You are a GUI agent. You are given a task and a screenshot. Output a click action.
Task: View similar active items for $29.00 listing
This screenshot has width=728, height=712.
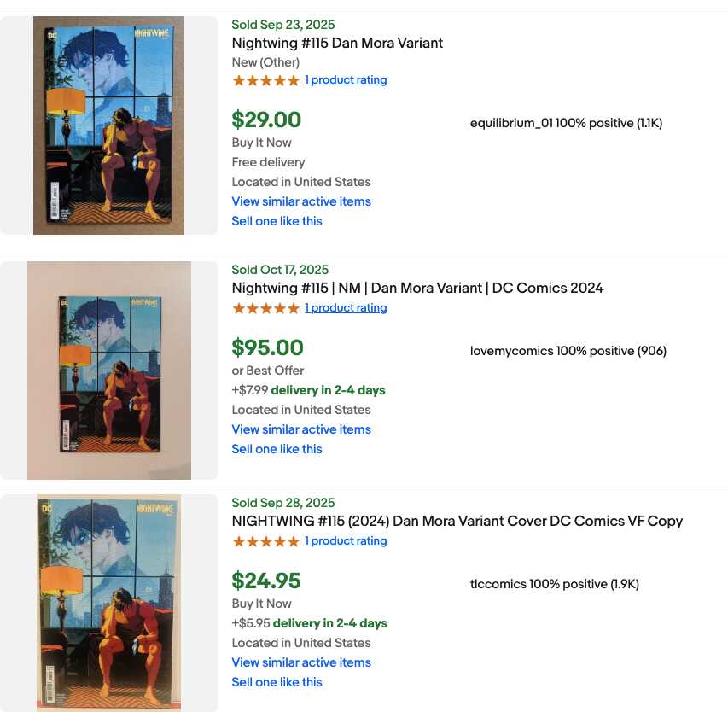pos(301,201)
